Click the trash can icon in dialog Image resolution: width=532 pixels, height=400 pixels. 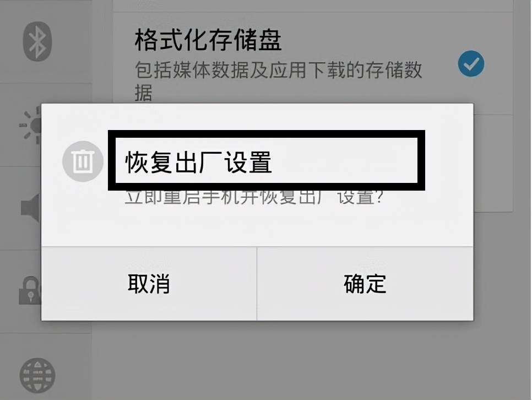point(83,161)
